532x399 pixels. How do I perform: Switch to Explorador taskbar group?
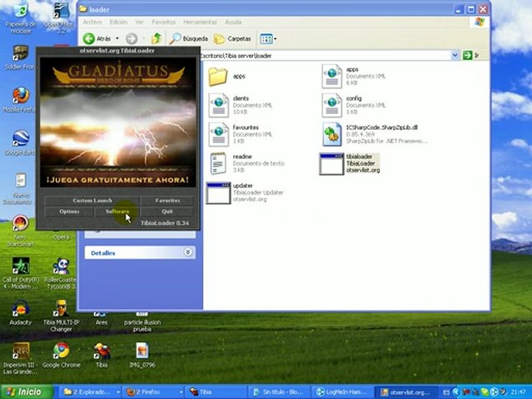tap(91, 392)
